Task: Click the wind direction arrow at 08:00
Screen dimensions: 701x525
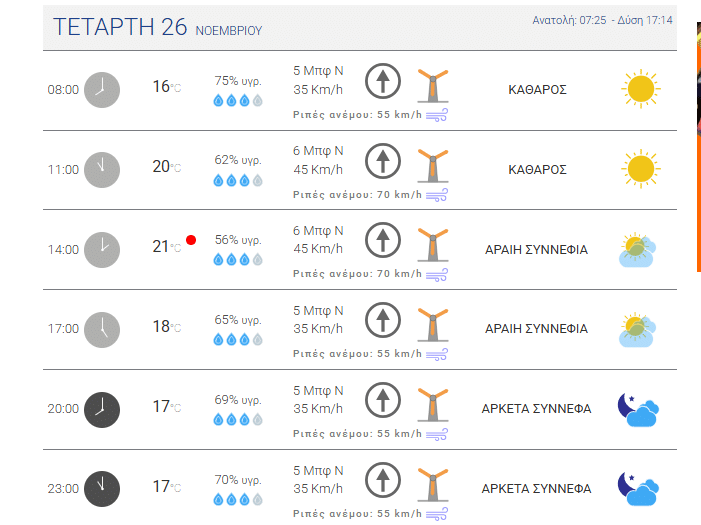Action: click(x=381, y=80)
